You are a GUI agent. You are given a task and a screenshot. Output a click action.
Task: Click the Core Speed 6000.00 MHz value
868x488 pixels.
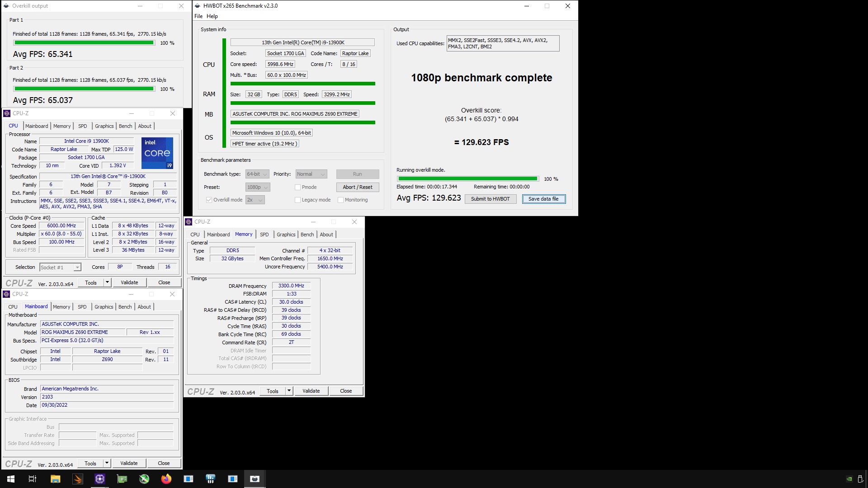[61, 225]
